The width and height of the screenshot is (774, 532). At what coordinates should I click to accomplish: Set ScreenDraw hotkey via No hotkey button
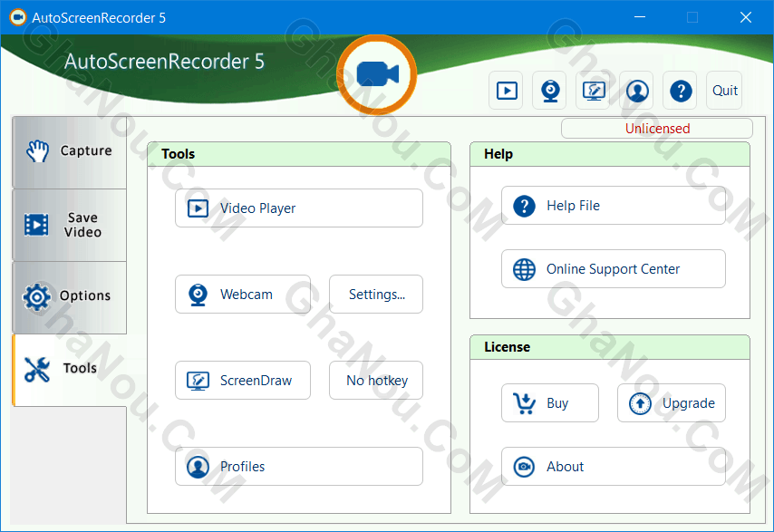pyautogui.click(x=376, y=380)
